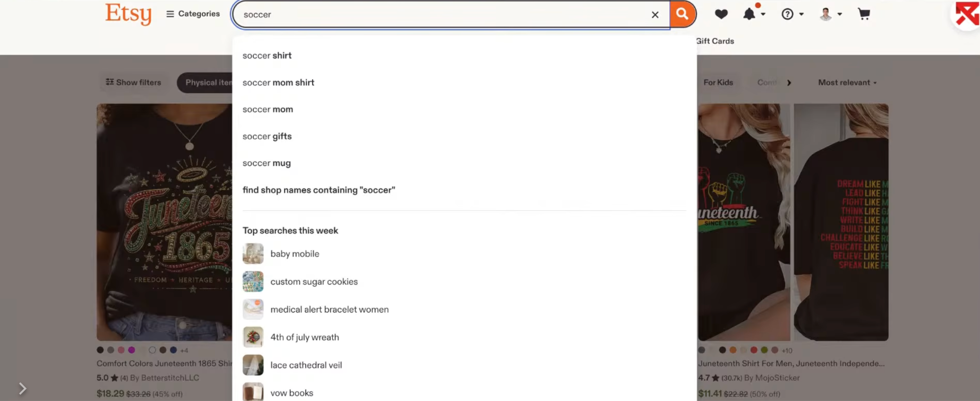Screen dimensions: 980x401
Task: Open the help question mark menu
Action: (792, 14)
